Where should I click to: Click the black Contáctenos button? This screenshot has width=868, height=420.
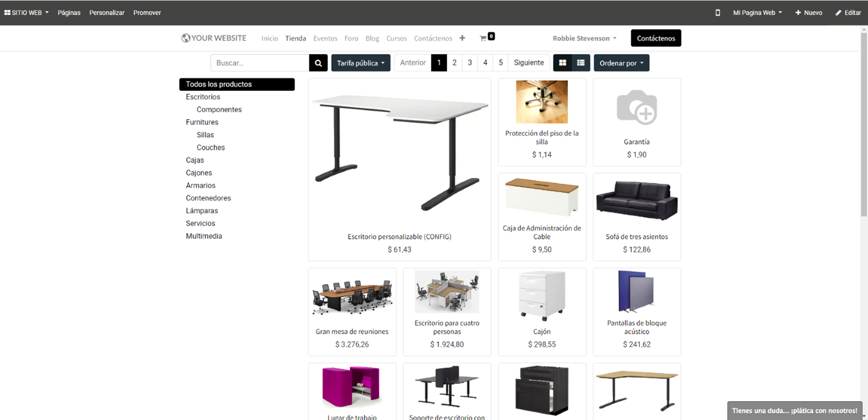point(656,38)
